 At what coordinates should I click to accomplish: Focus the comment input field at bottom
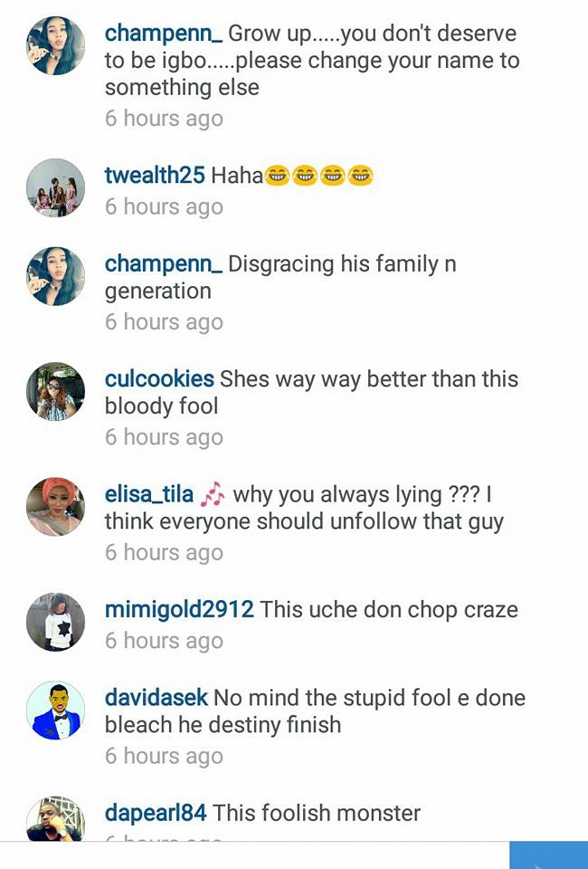(255, 855)
